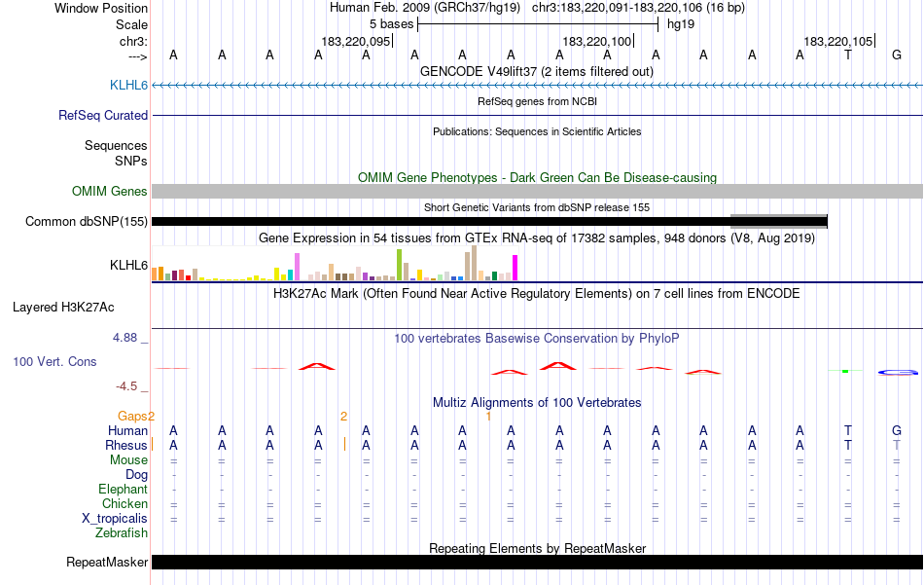Click G in the Human alignment row
924x585 pixels.
pyautogui.click(x=897, y=431)
